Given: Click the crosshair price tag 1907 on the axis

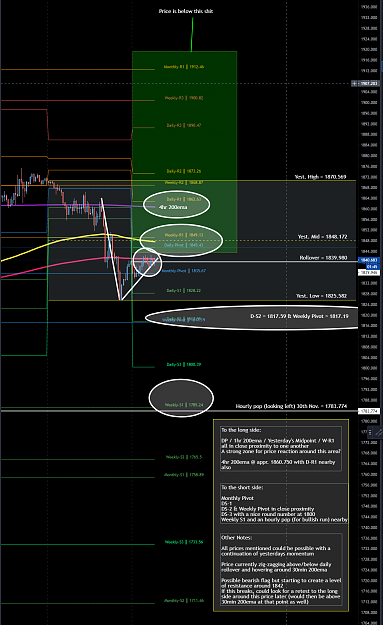Looking at the screenshot, I should click(369, 83).
